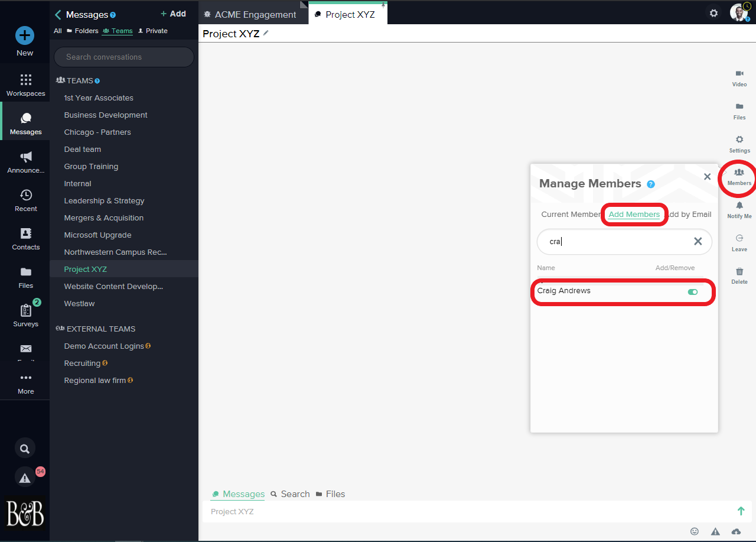This screenshot has height=542, width=756.
Task: Go back using Messages chevron arrow
Action: point(58,15)
